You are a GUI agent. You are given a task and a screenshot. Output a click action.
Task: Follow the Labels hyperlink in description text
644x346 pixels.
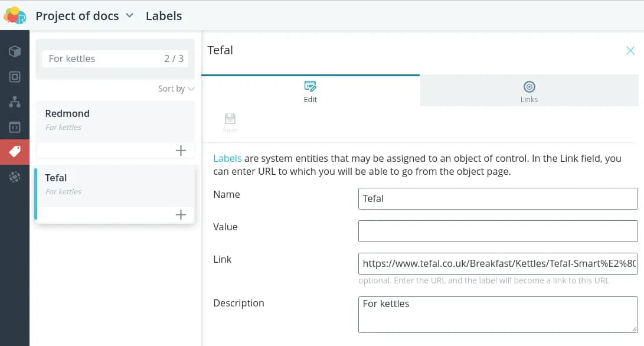[x=227, y=159]
